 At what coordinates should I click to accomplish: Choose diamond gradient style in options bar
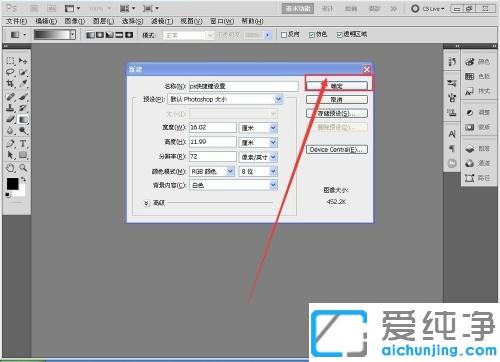click(x=129, y=35)
